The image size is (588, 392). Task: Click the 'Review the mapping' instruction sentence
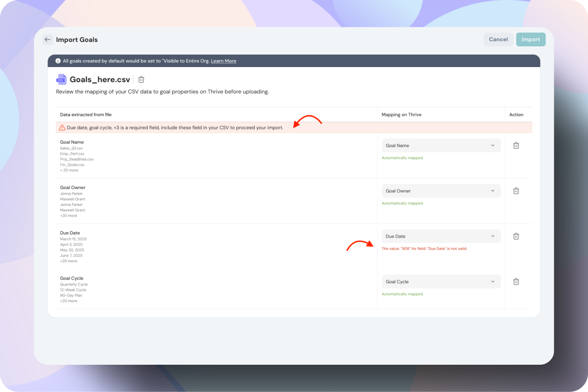162,91
